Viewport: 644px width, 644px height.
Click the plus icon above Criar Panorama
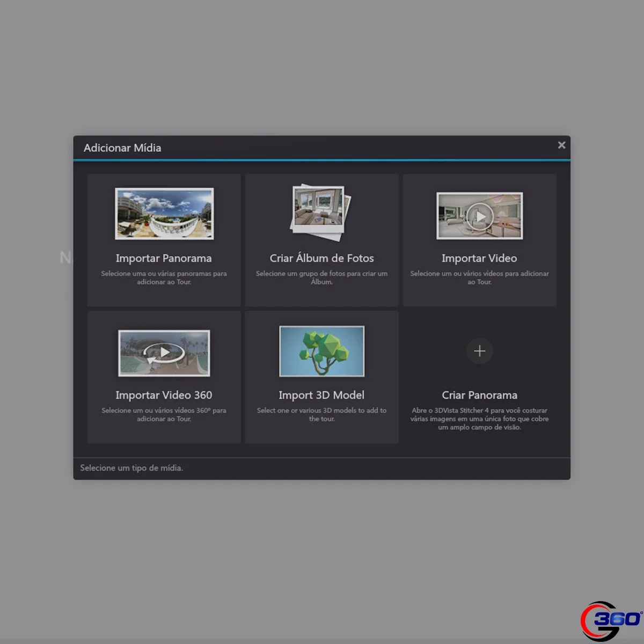[480, 351]
